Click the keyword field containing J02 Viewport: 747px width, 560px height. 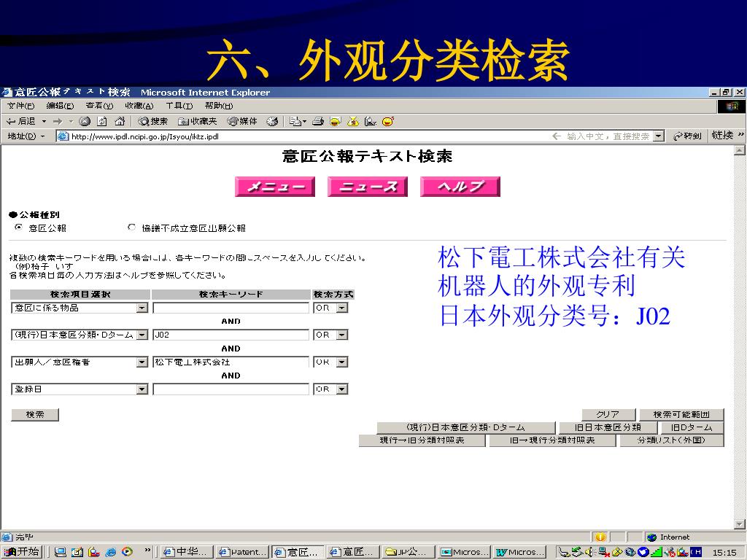(x=231, y=335)
